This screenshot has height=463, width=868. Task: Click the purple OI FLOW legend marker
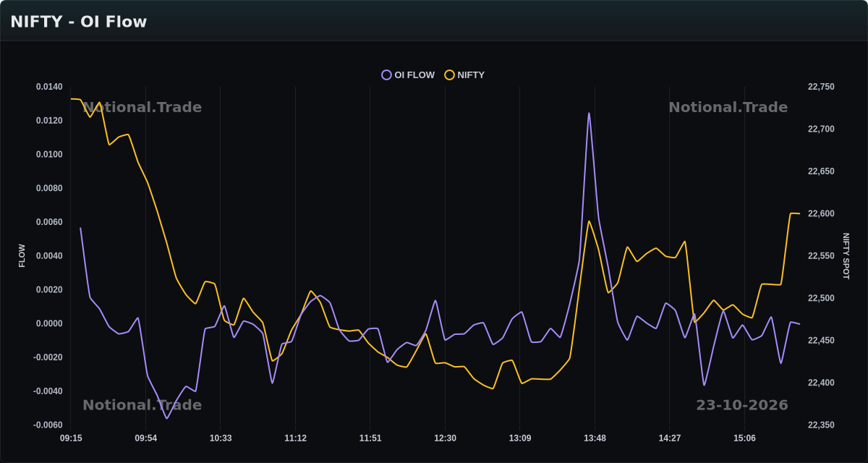[x=386, y=75]
